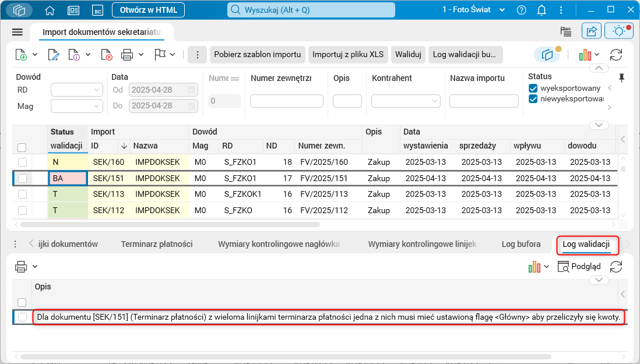Switch to the Terminarz płatności tab
This screenshot has width=640, height=364.
[x=157, y=244]
